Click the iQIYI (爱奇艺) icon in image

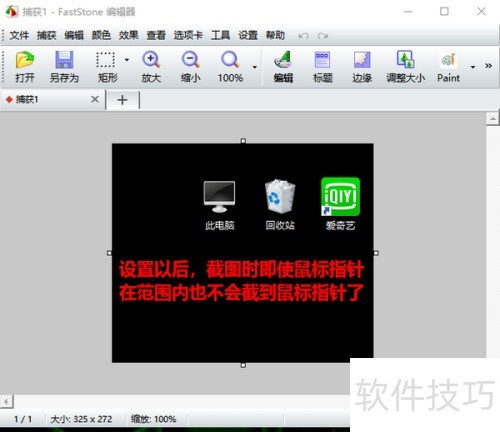click(340, 197)
